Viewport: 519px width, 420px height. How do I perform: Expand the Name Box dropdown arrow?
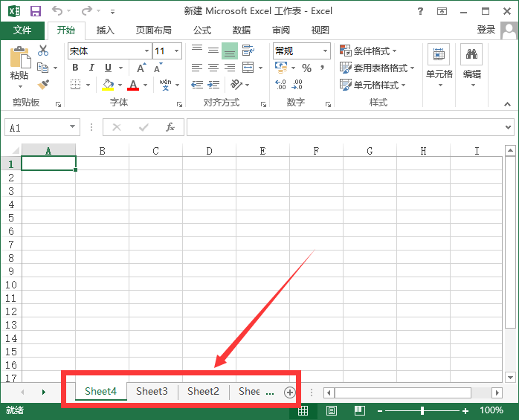(72, 127)
